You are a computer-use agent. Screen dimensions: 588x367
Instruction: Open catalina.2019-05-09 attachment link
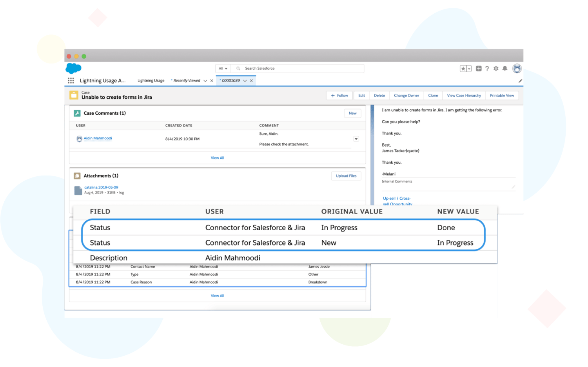coord(101,188)
